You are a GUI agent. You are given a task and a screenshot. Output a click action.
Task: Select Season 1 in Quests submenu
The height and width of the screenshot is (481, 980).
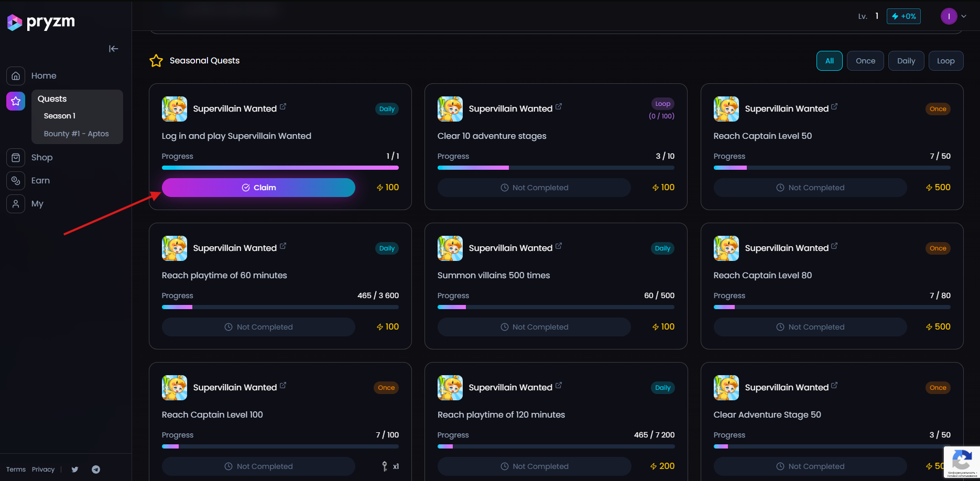click(x=60, y=116)
